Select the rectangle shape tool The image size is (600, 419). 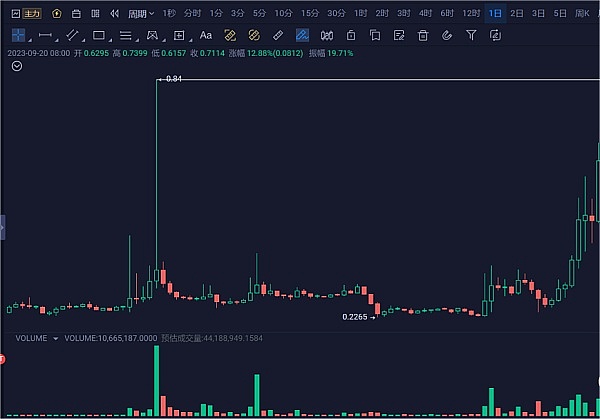pos(99,36)
